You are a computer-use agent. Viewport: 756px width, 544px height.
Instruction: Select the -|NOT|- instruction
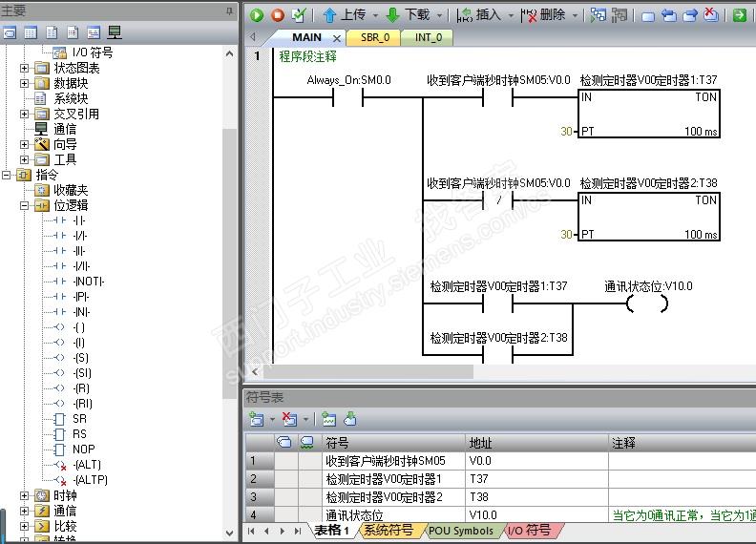[89, 282]
